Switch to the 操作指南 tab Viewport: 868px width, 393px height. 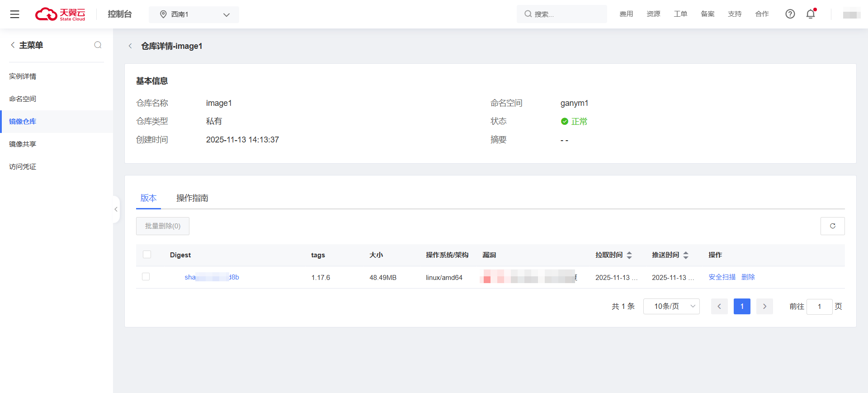click(x=192, y=198)
